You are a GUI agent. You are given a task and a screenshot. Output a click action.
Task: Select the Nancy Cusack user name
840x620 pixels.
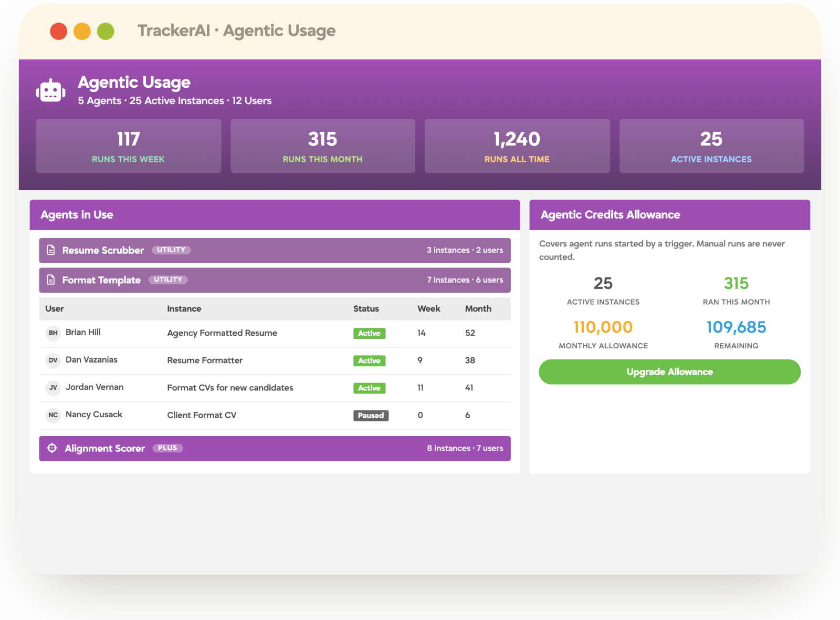(94, 414)
